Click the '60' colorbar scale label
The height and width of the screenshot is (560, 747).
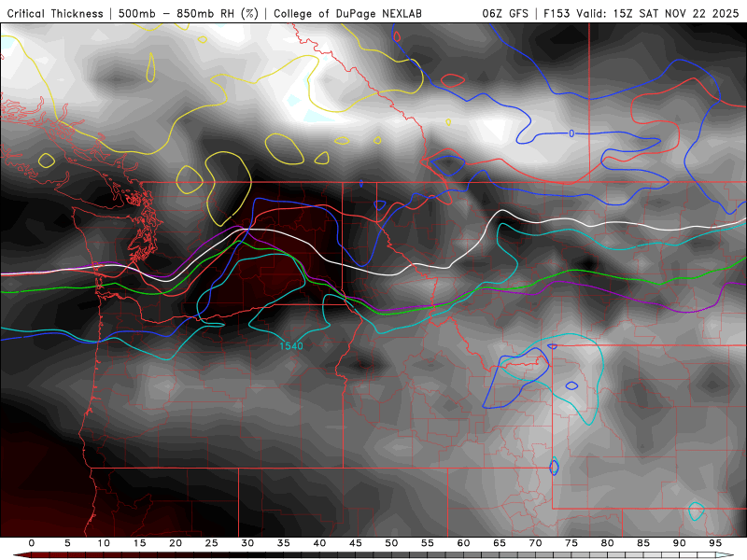[x=463, y=543]
